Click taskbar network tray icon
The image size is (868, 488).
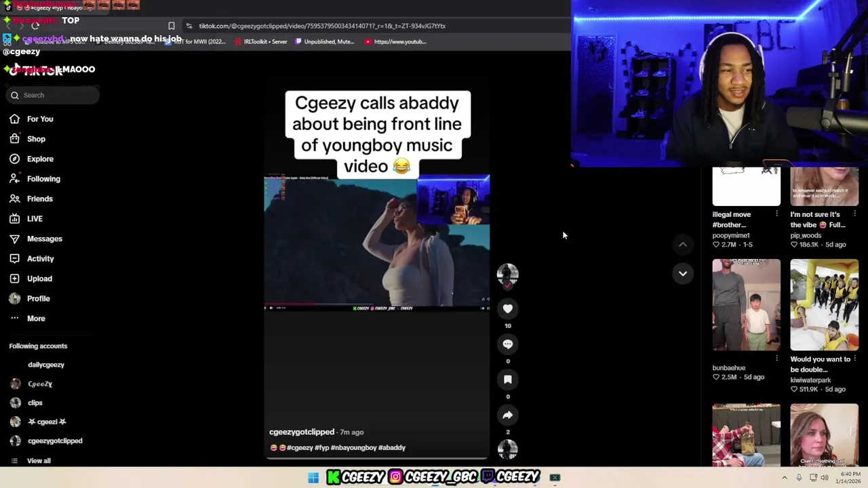[x=813, y=478]
